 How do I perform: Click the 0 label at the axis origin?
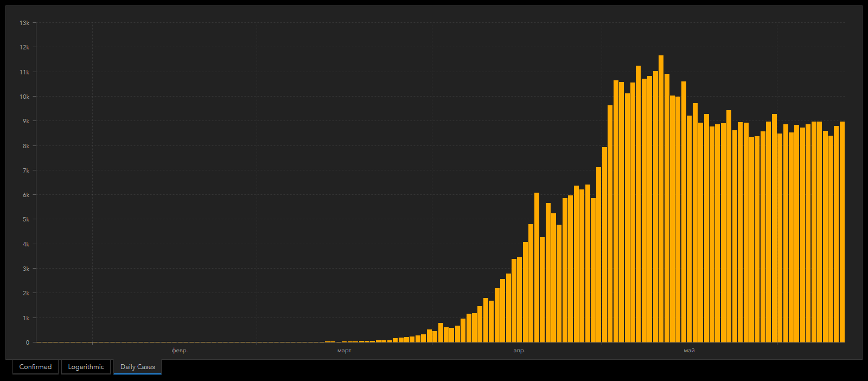[27, 342]
